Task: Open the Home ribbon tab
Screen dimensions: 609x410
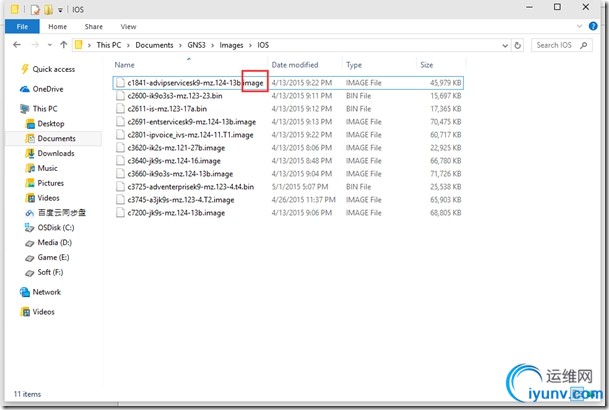Action: [x=57, y=26]
